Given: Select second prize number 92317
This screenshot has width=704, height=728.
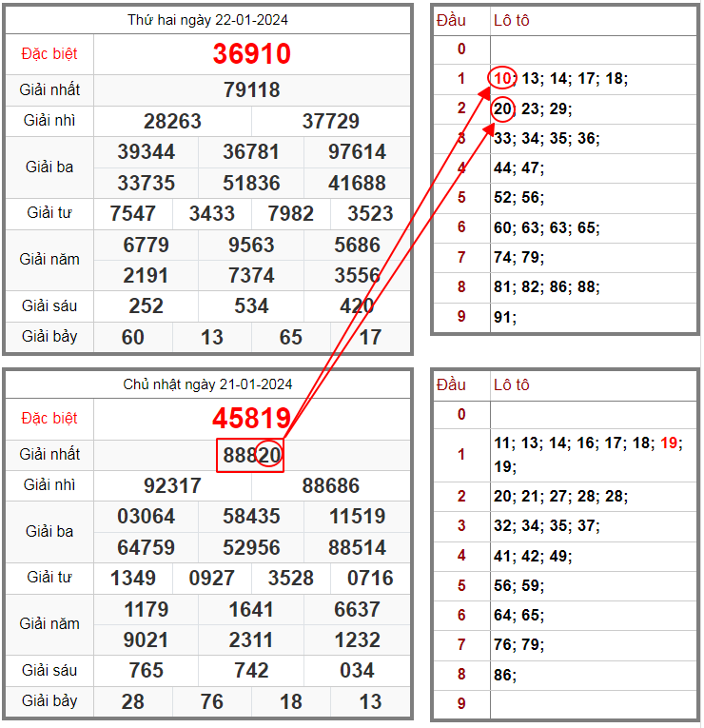Looking at the screenshot, I should click(172, 486).
